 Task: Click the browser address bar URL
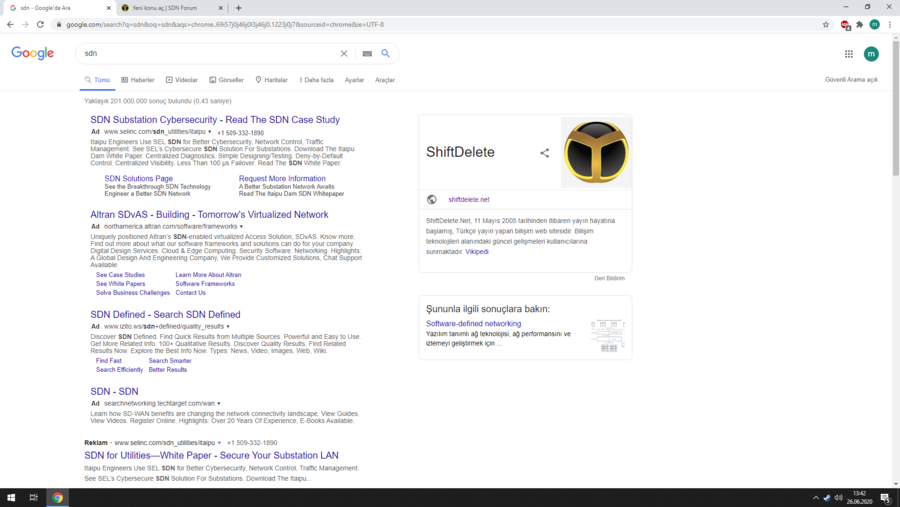(225, 25)
